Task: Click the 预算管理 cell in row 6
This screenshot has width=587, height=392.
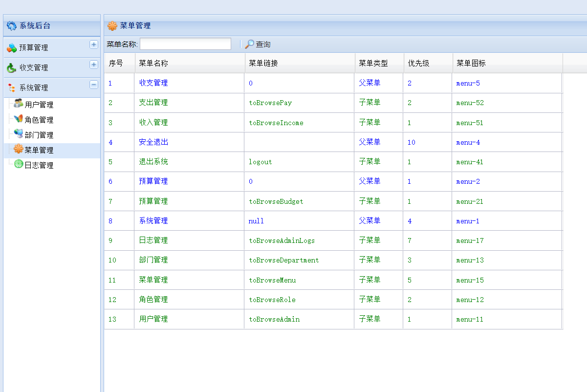Action: pos(189,181)
